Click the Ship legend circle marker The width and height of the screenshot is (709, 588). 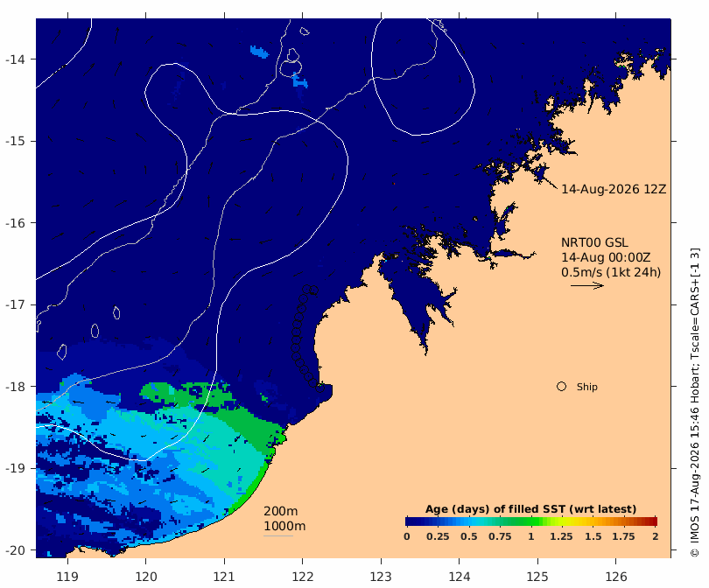tap(561, 387)
